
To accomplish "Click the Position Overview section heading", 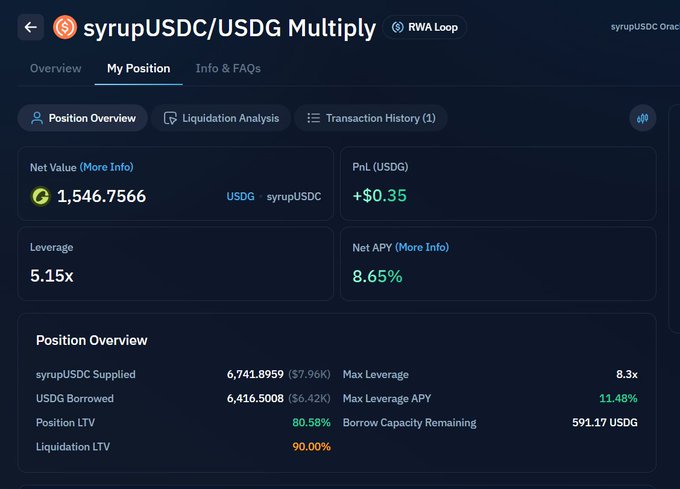I will point(92,340).
